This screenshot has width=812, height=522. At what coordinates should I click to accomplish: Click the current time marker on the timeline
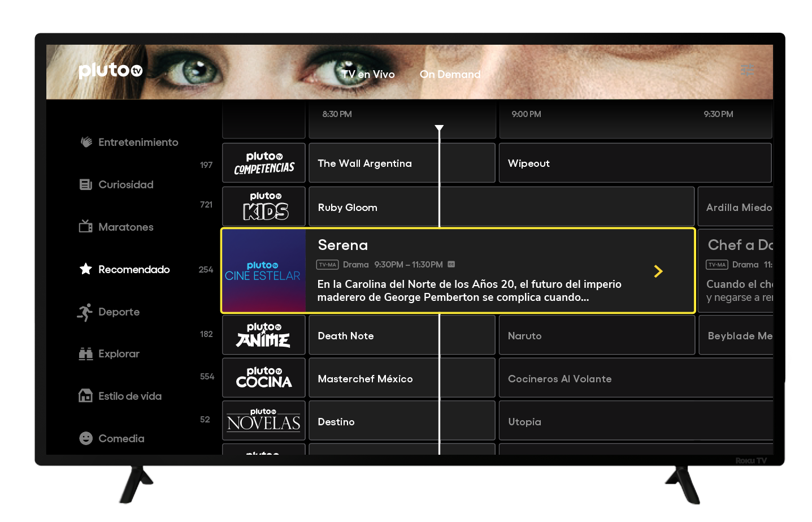pyautogui.click(x=439, y=128)
